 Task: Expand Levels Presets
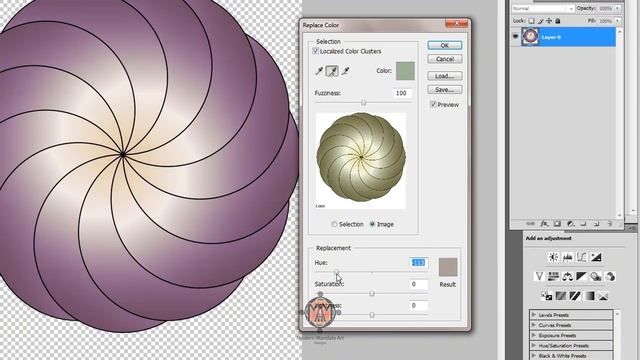533,315
